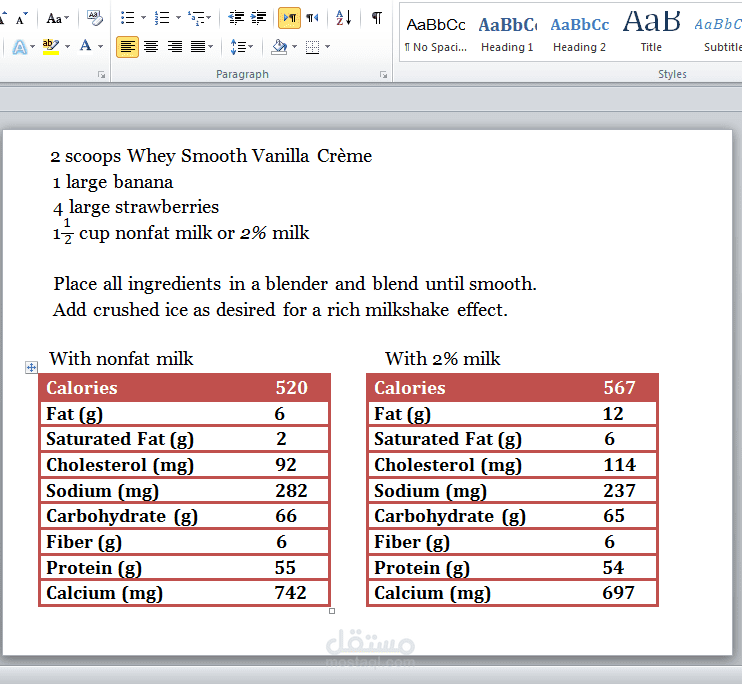Toggle Left-to-Right text direction
Screen dimensions: 742x684
point(289,18)
